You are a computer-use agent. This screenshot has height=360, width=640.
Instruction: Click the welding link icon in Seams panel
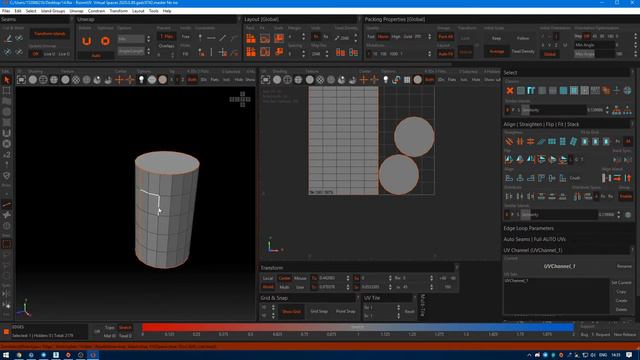click(x=19, y=38)
